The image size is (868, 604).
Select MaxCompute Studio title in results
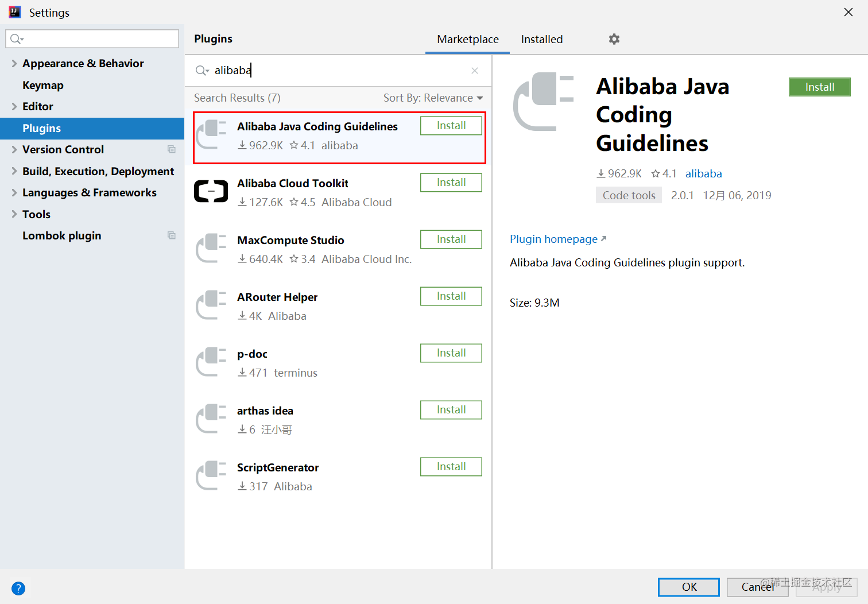(290, 240)
